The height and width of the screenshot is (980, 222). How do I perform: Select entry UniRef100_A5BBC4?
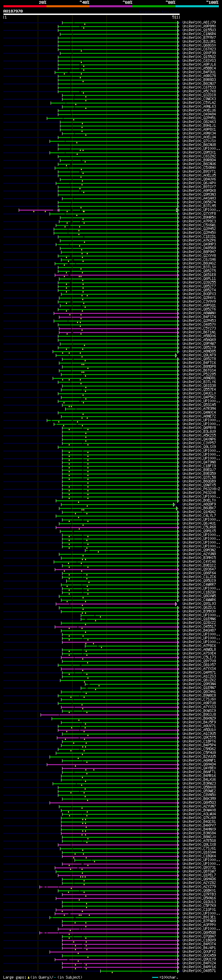[x=199, y=68]
